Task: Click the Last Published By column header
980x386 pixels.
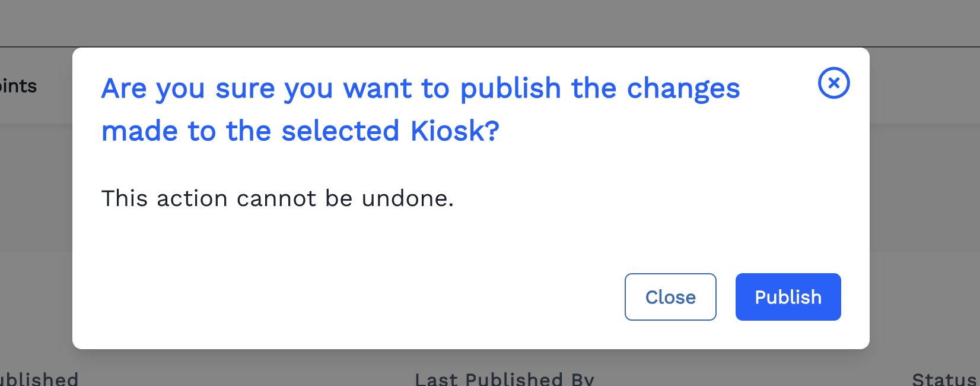Action: (505, 378)
